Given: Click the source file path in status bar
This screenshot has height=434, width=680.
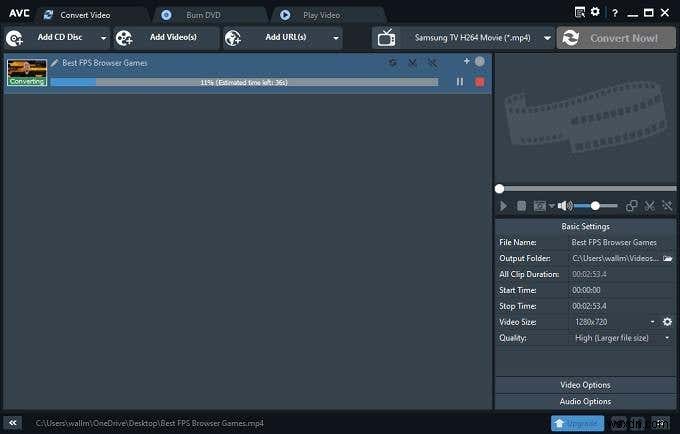Looking at the screenshot, I should click(x=150, y=423).
